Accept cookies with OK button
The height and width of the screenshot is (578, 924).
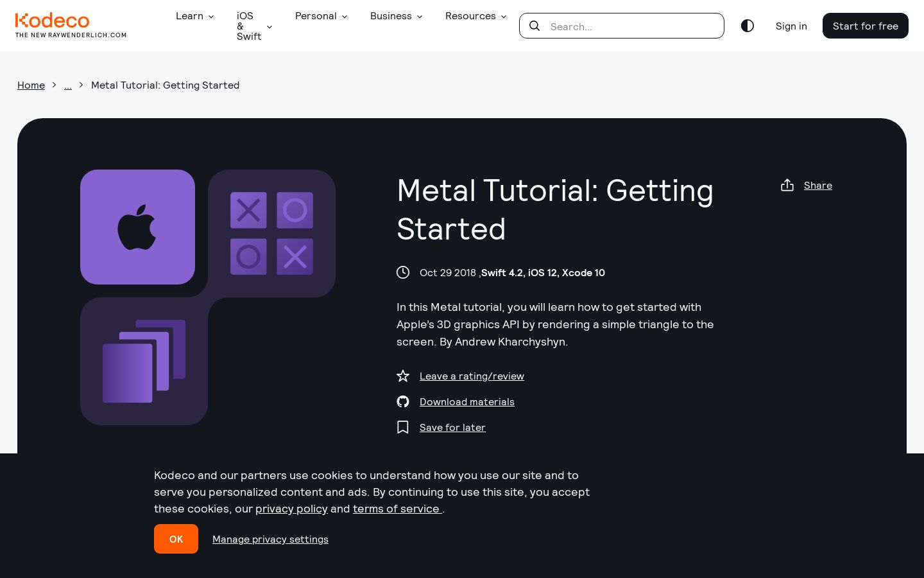(176, 539)
